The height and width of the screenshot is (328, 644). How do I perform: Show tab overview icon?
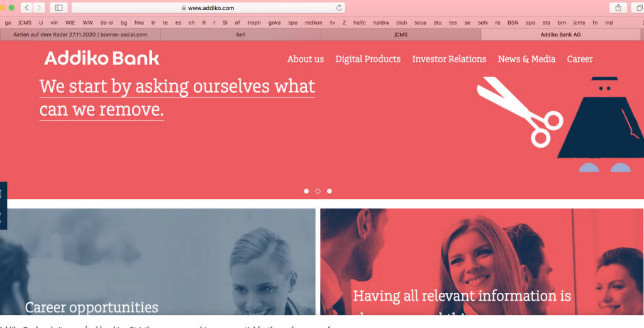pyautogui.click(x=639, y=8)
